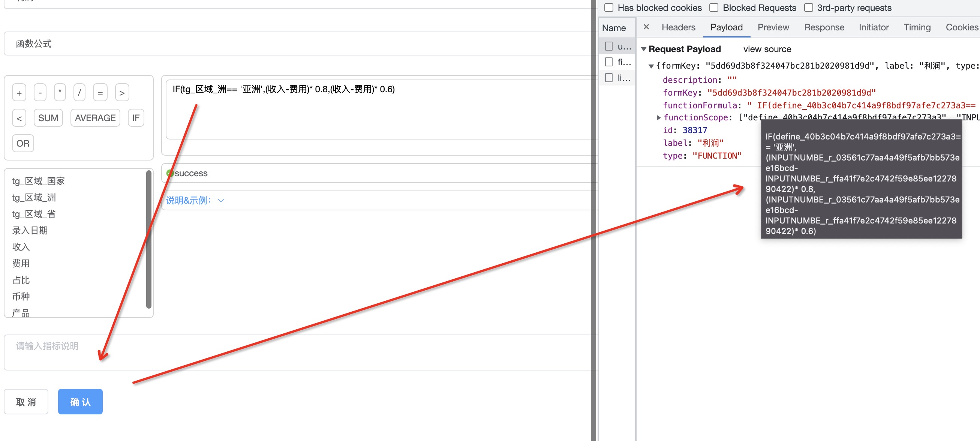This screenshot has width=980, height=441.
Task: Insert the multiply asterisk operator
Action: (x=60, y=93)
